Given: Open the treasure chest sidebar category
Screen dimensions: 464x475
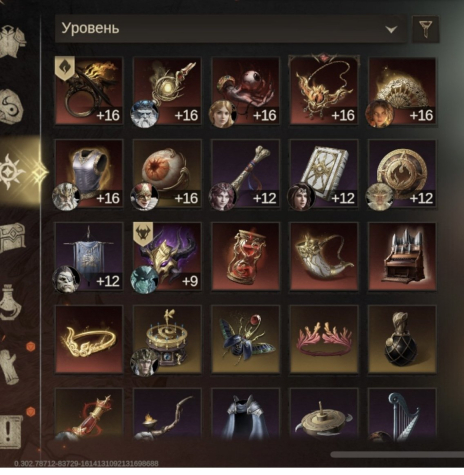Looking at the screenshot, I should (13, 237).
